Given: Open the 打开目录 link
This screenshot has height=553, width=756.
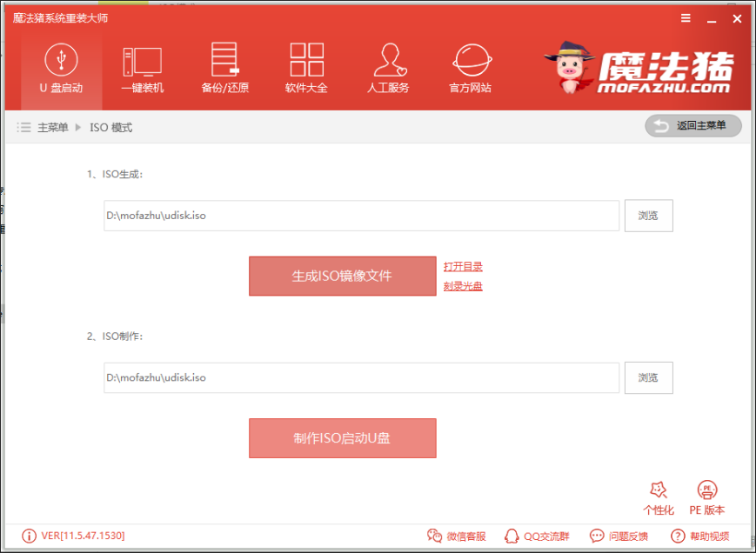Looking at the screenshot, I should [x=463, y=266].
